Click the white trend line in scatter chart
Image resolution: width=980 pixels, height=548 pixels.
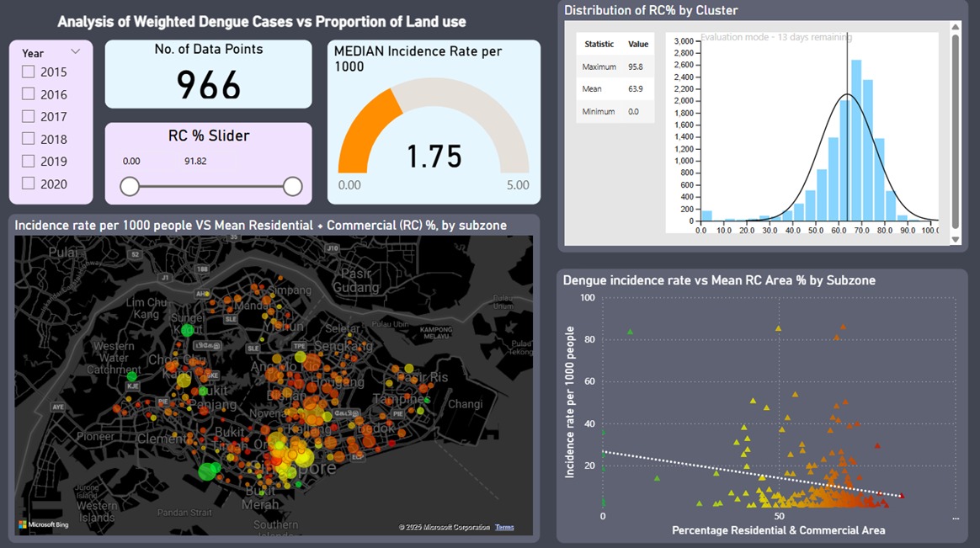point(753,474)
